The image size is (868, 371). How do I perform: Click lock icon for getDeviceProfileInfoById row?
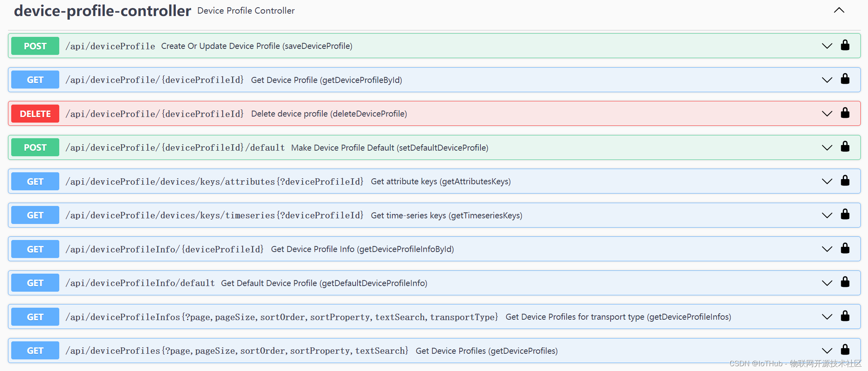tap(845, 248)
